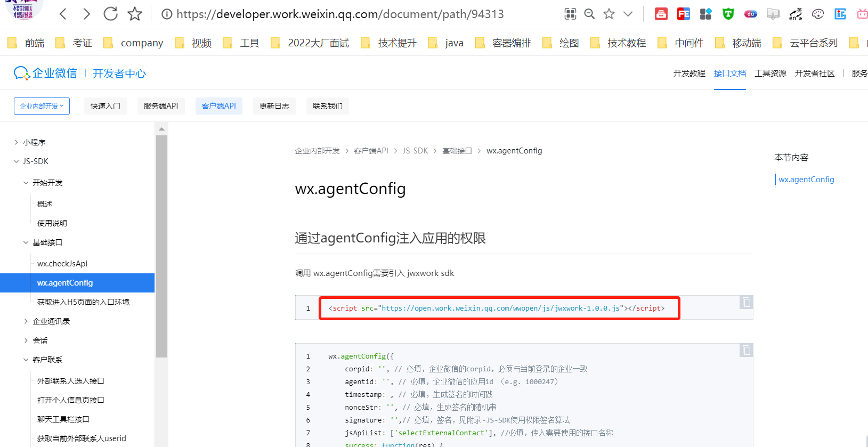Image resolution: width=868 pixels, height=447 pixels.
Task: Open the blue IE-style extension icon
Action: pyautogui.click(x=840, y=14)
